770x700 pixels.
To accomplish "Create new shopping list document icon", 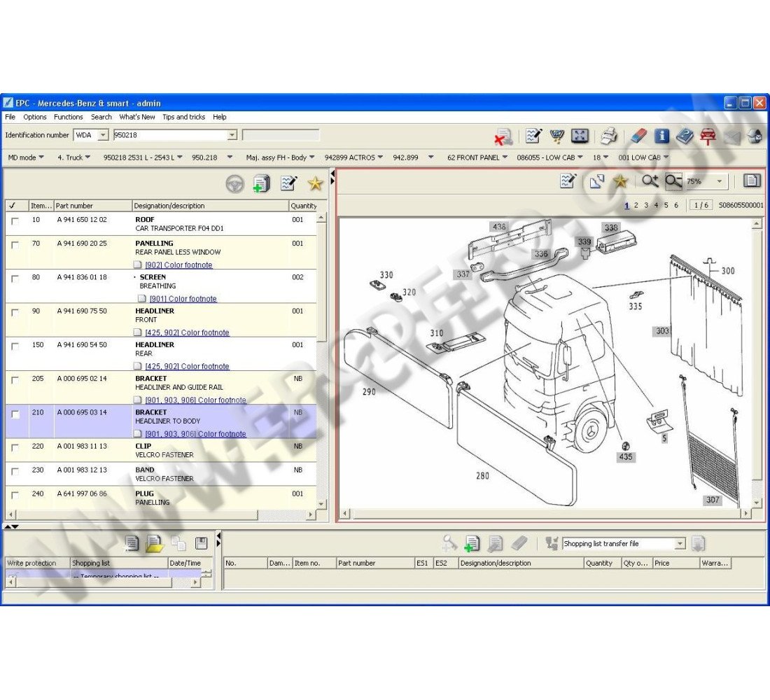I will (131, 542).
